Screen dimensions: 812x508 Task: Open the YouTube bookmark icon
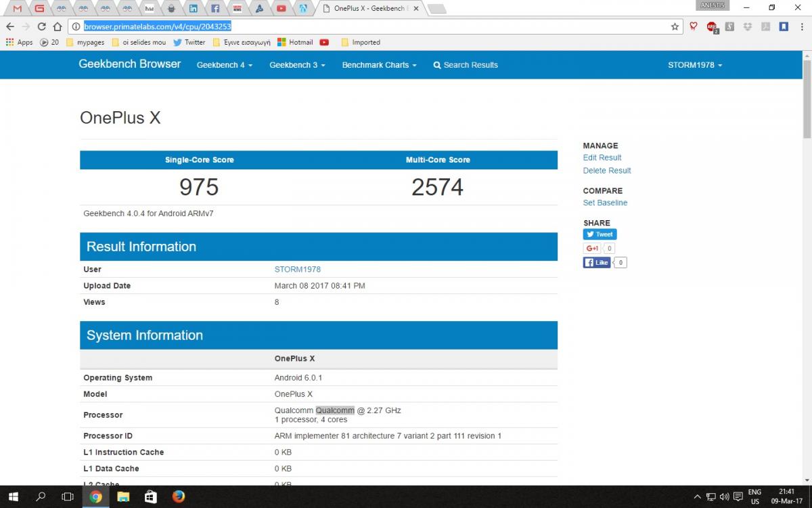[x=324, y=42]
